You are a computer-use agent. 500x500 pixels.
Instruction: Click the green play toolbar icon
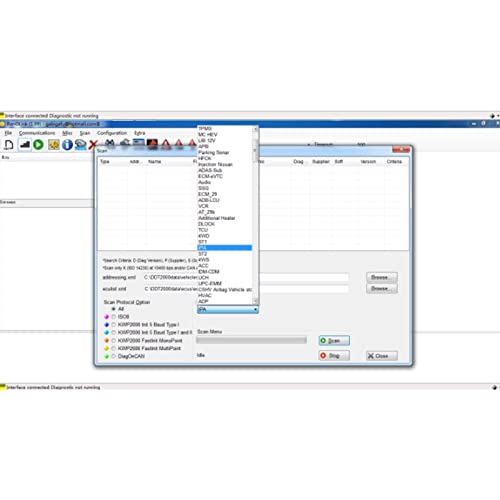click(39, 145)
